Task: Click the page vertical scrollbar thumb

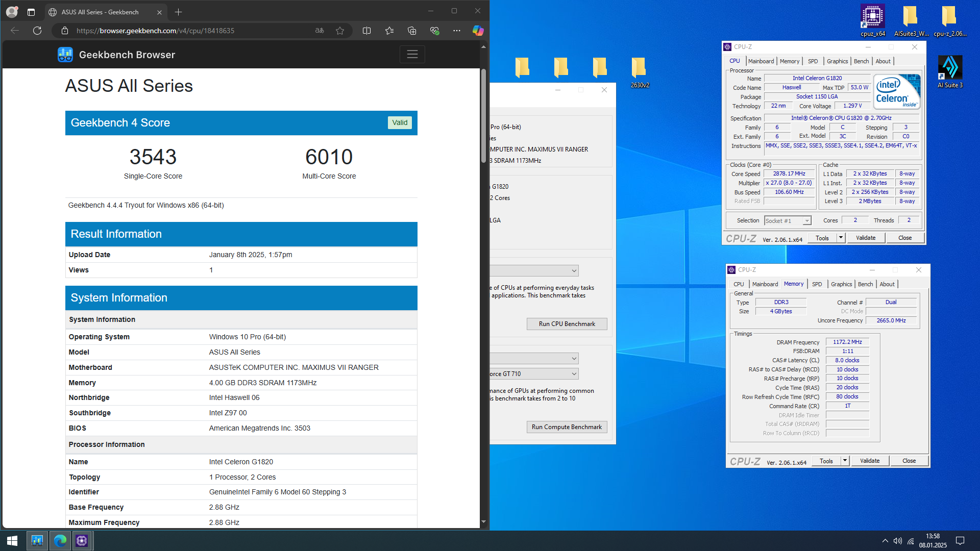Action: pyautogui.click(x=483, y=115)
